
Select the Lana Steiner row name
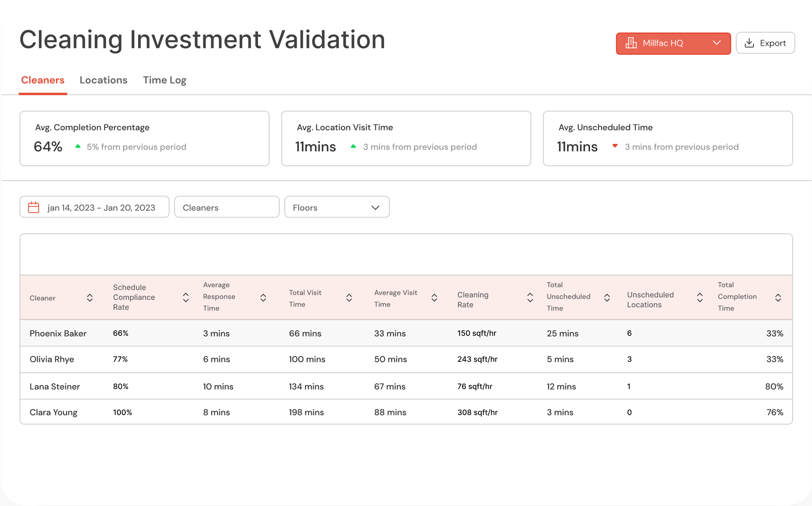(55, 387)
